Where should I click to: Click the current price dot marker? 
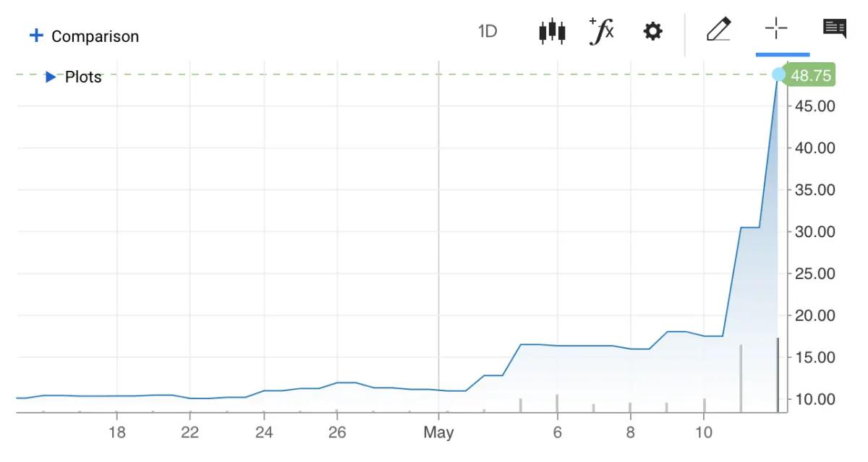pyautogui.click(x=778, y=74)
